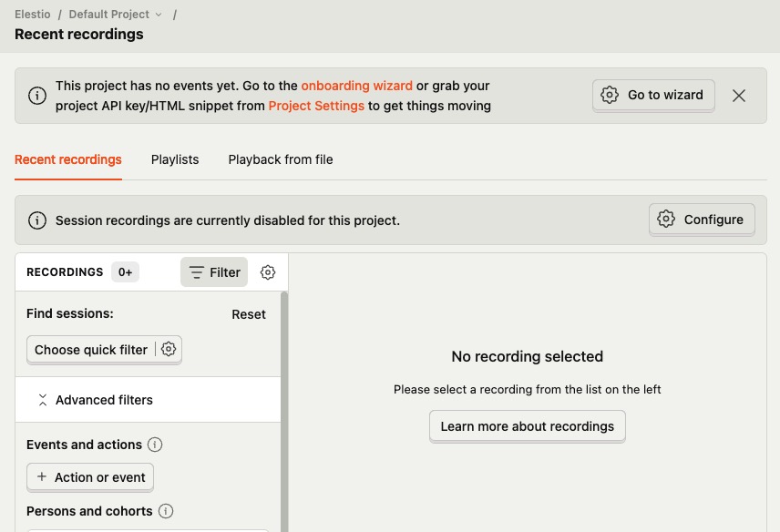Open the Default Project dropdown
This screenshot has height=532, width=780.
pyautogui.click(x=115, y=15)
